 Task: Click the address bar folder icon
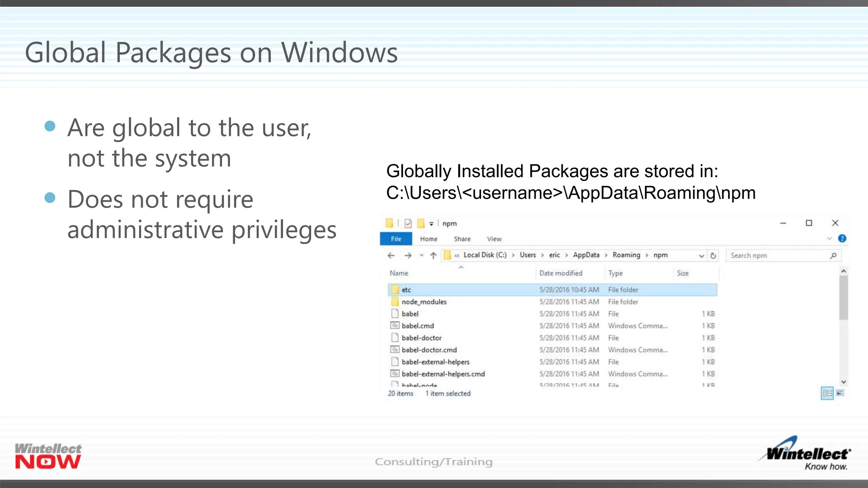tap(447, 255)
